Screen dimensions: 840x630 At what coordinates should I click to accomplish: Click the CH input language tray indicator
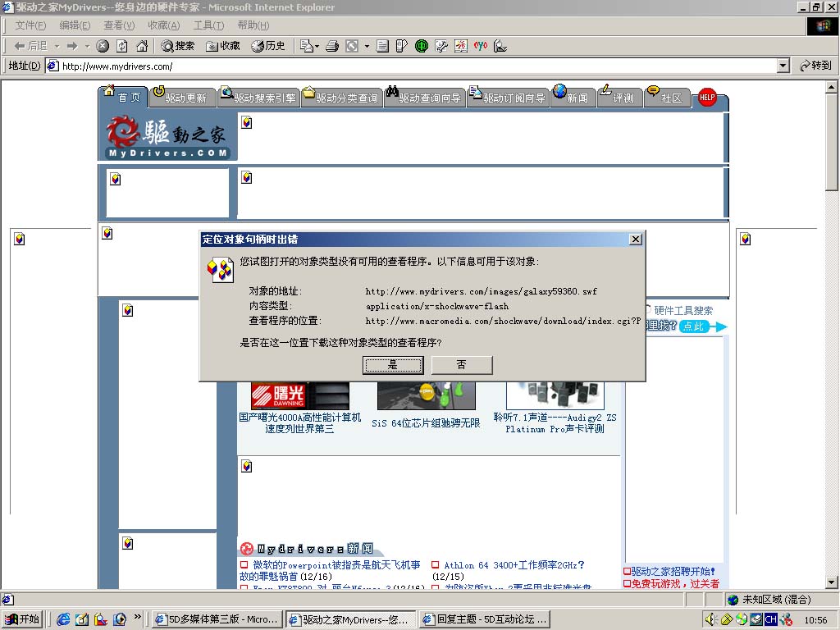click(770, 619)
